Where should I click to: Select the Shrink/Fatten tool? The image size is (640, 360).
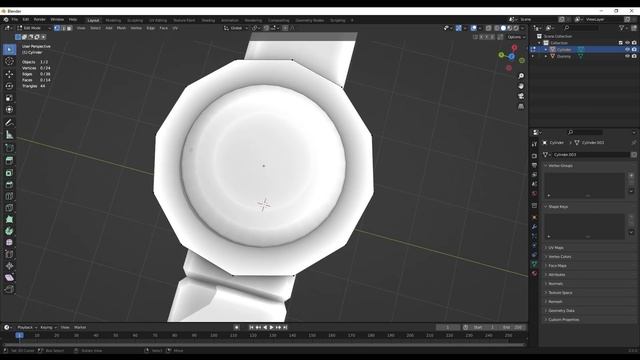(9, 266)
